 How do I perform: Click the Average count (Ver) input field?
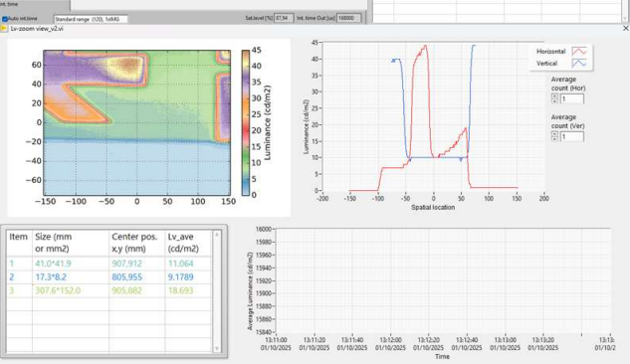[571, 136]
